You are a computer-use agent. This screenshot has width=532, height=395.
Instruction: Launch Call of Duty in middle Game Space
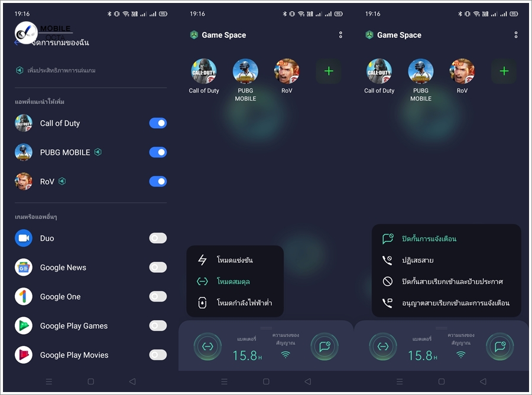[204, 71]
